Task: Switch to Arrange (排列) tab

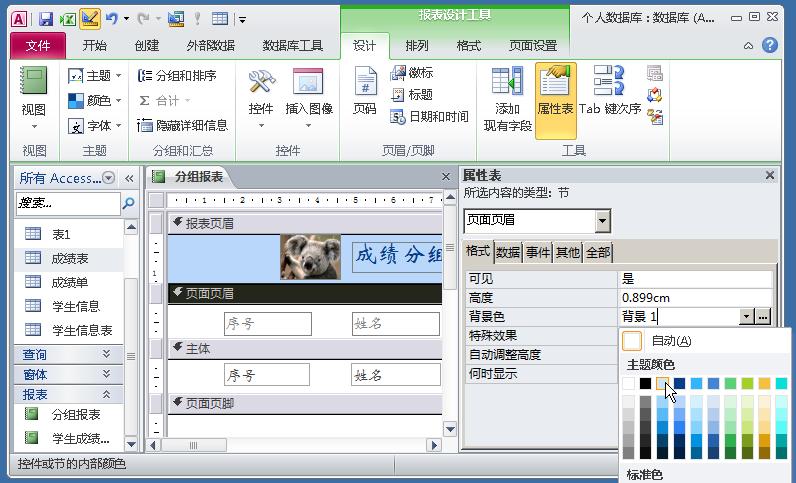Action: [417, 46]
